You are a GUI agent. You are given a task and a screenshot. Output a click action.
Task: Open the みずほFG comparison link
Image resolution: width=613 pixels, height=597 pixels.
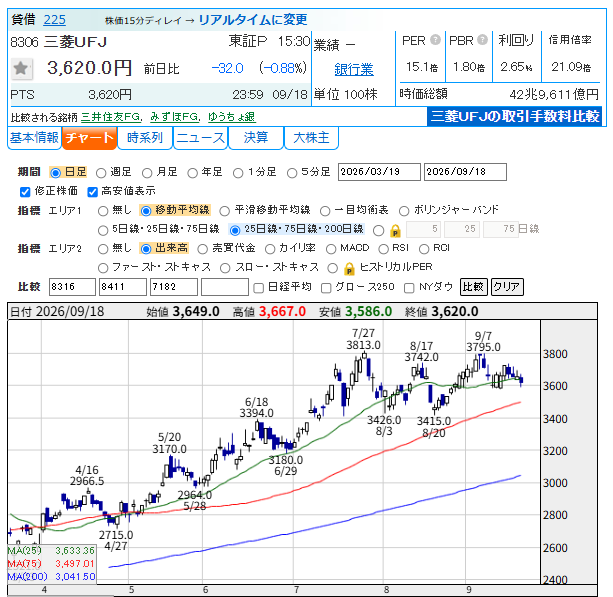(x=175, y=117)
